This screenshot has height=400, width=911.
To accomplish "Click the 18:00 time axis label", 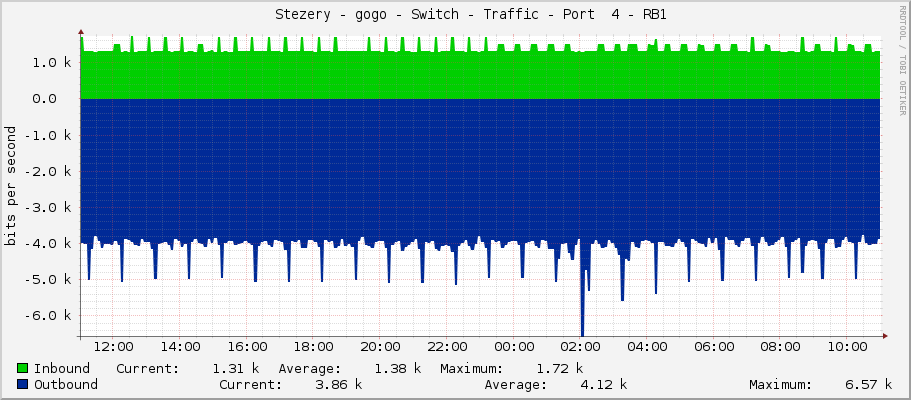I will [x=313, y=347].
